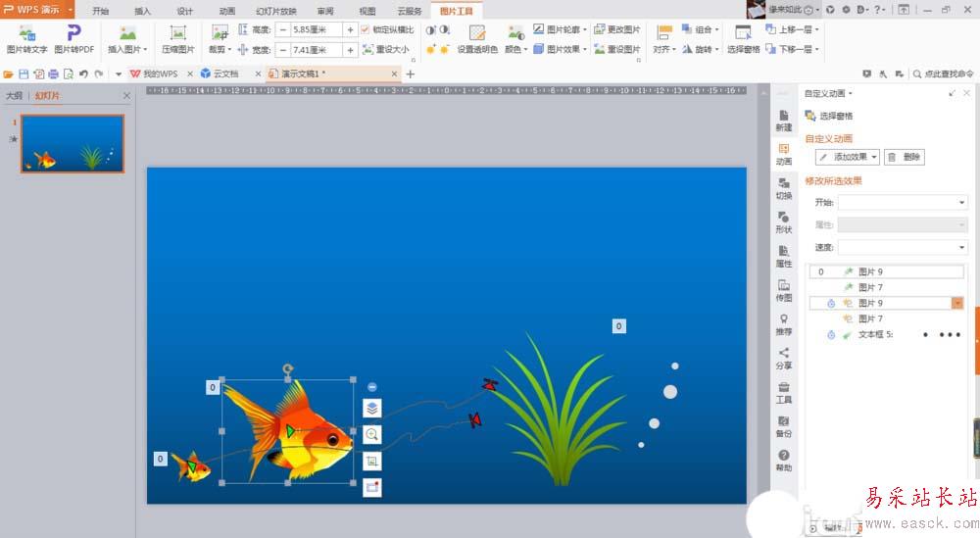Screen dimensions: 980x538
Task: Click the 选择窗格 link in the animation pane
Action: [829, 116]
